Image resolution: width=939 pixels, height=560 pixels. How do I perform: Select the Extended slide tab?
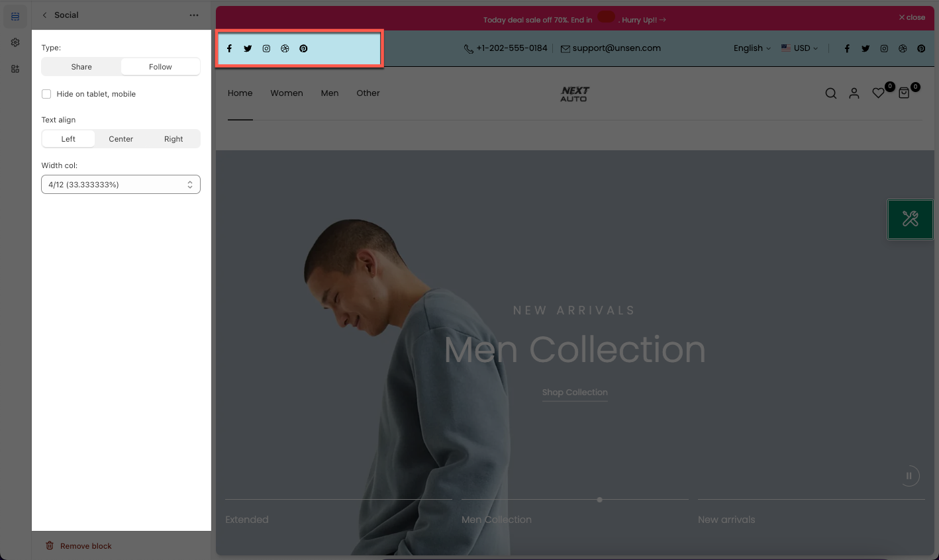(247, 520)
